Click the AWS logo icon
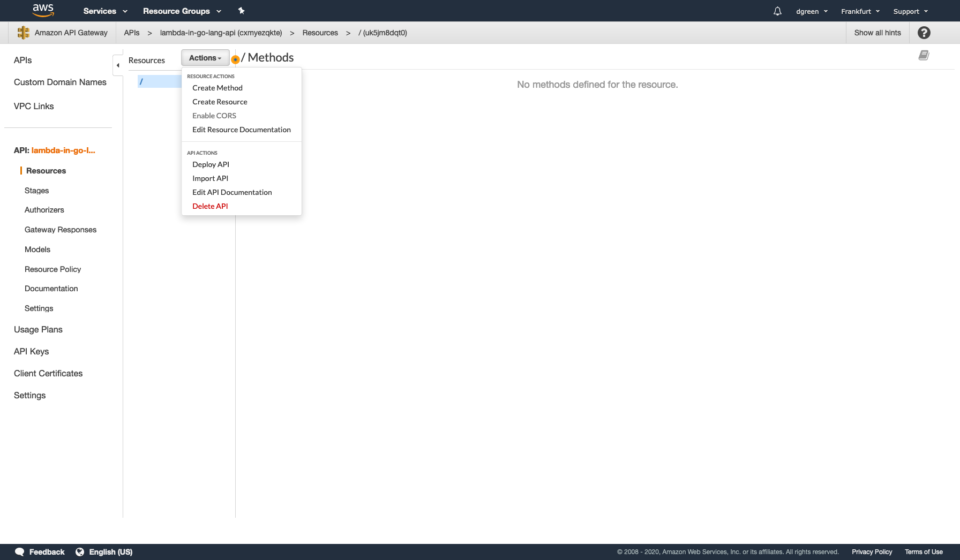The height and width of the screenshot is (560, 960). [43, 10]
